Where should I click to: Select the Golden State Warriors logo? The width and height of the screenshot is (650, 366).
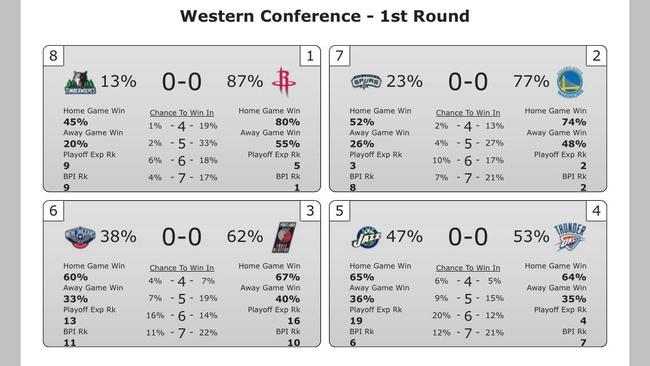pyautogui.click(x=570, y=82)
